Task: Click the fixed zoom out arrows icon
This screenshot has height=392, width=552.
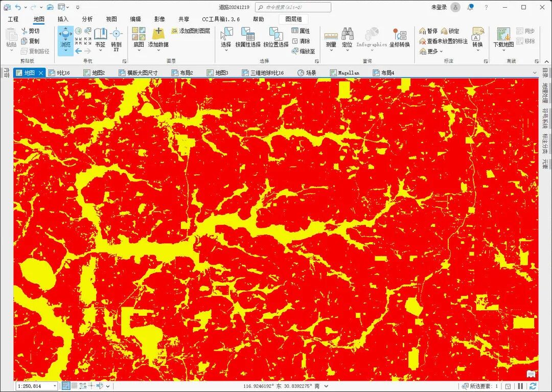Action: click(x=87, y=41)
